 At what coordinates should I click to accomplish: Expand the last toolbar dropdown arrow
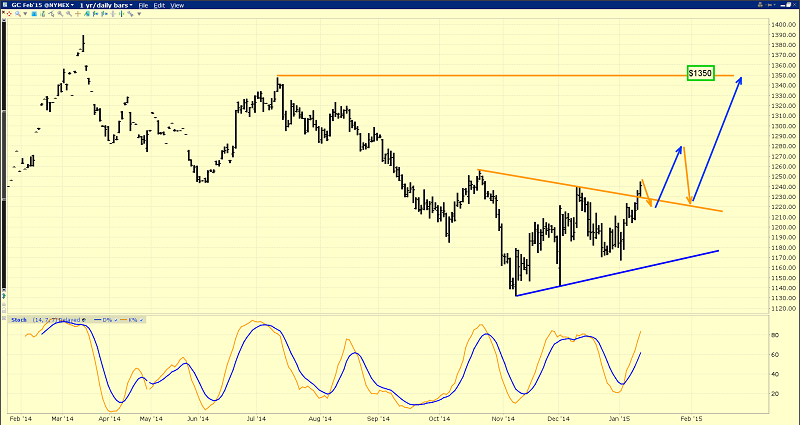pos(139,14)
